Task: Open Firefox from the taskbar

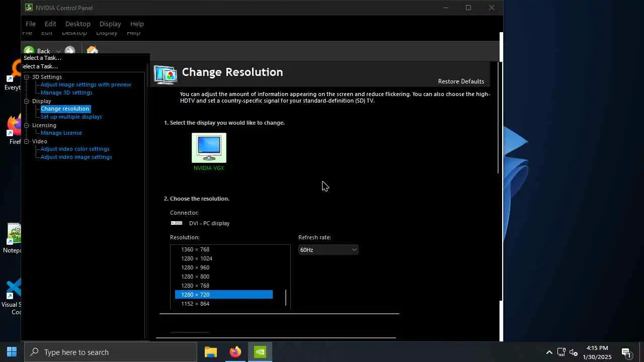Action: point(235,352)
